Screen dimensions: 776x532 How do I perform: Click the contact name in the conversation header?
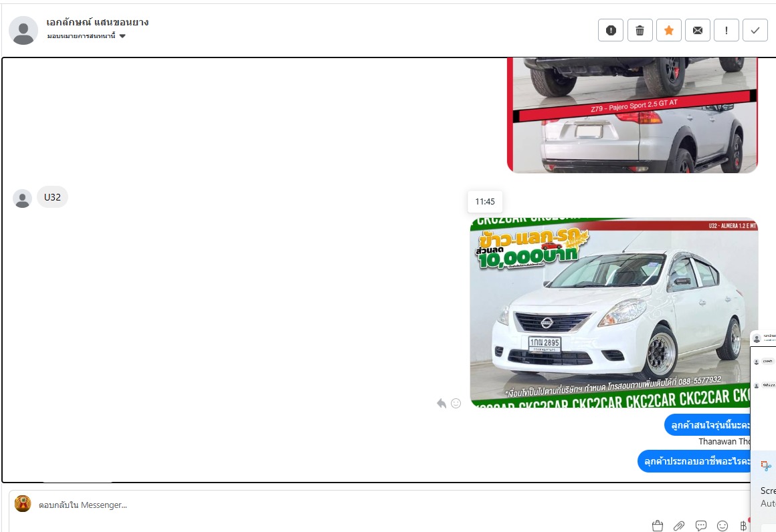[x=98, y=22]
